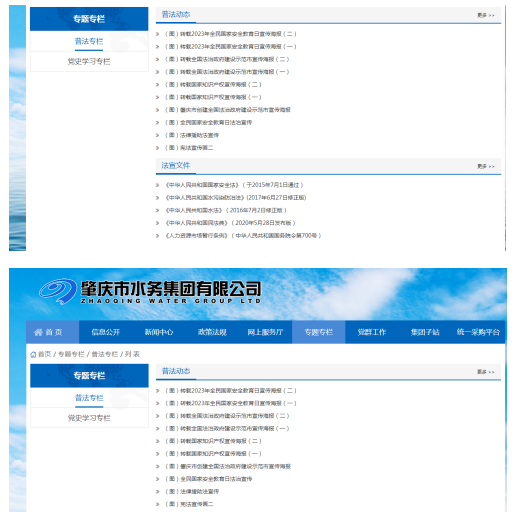Open the 《中华人民共和国水法》 2016年修正版 link
Image resolution: width=518 pixels, height=522 pixels.
226,210
